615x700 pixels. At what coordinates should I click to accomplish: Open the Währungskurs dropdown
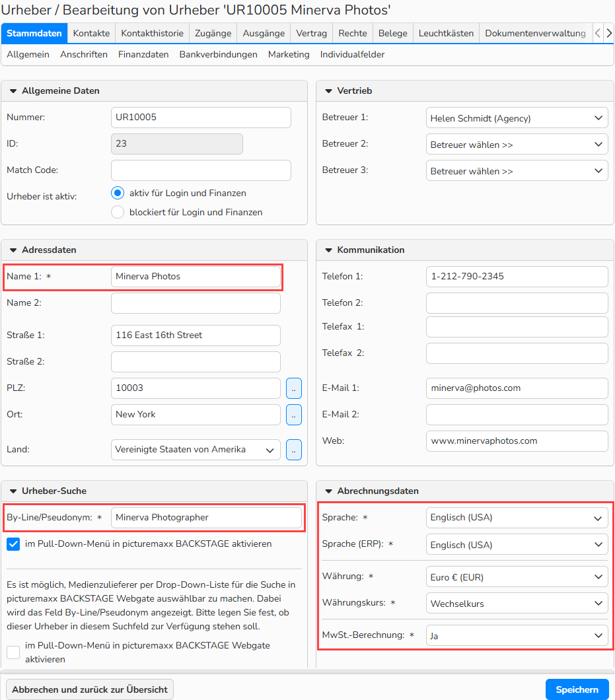[517, 603]
